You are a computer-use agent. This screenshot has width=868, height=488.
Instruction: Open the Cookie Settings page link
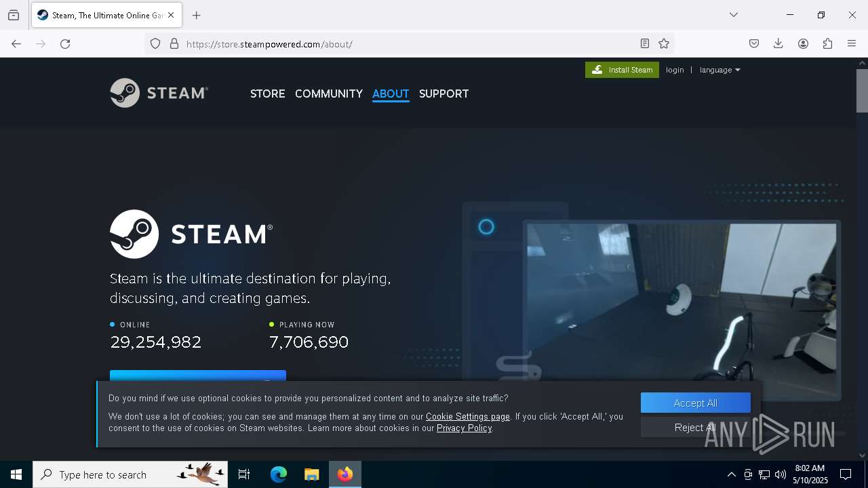pos(467,416)
